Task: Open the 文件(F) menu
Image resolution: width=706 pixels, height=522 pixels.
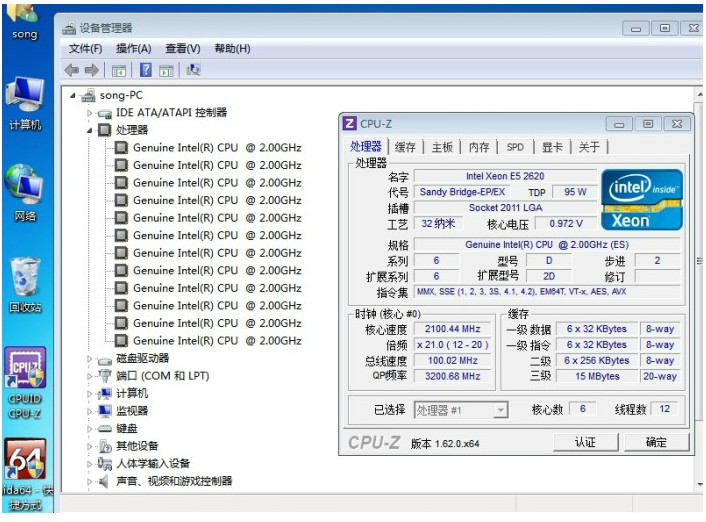Action: [x=85, y=49]
